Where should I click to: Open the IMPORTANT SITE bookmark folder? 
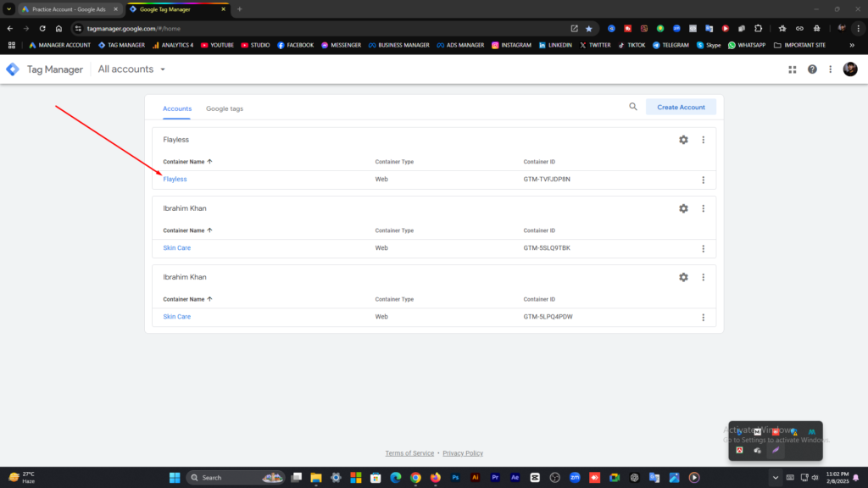click(799, 46)
